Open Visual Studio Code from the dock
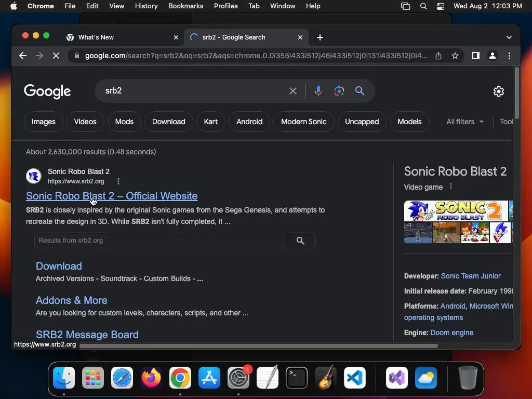Screen dimensions: 532x399 [354, 378]
